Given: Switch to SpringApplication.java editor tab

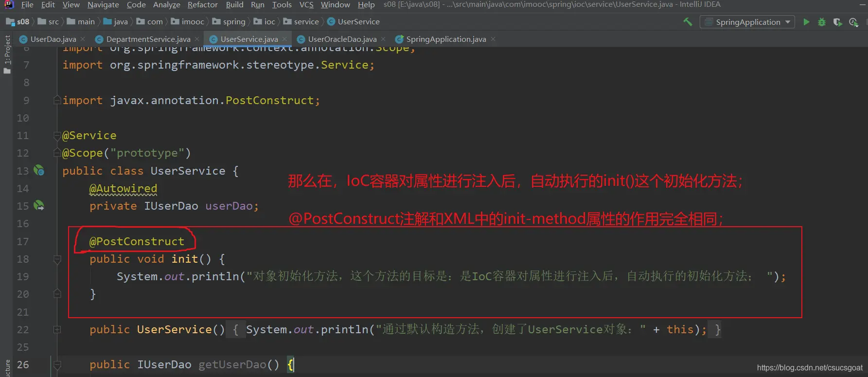Looking at the screenshot, I should (x=445, y=39).
